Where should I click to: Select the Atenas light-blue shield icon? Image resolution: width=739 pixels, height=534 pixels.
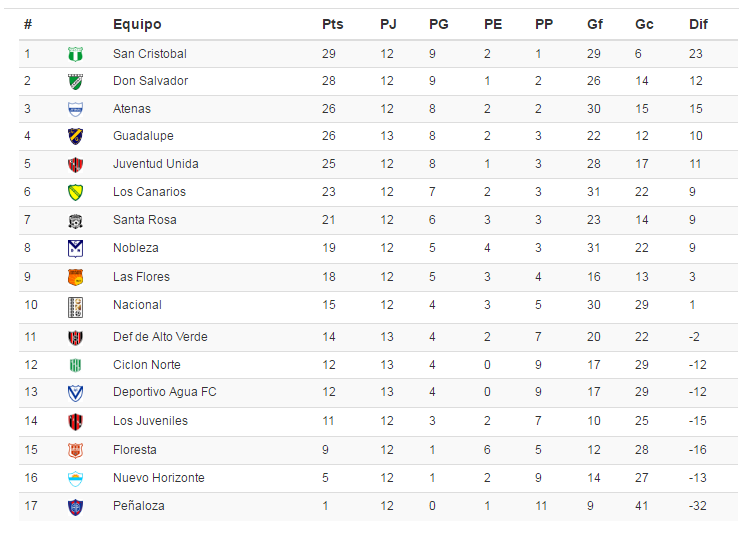tap(75, 109)
